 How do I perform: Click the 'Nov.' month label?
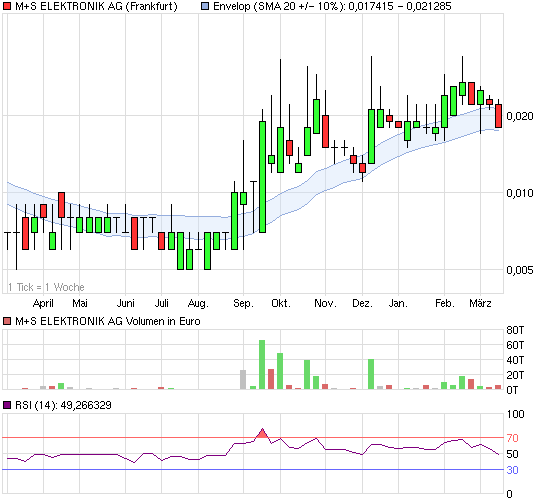click(x=325, y=303)
